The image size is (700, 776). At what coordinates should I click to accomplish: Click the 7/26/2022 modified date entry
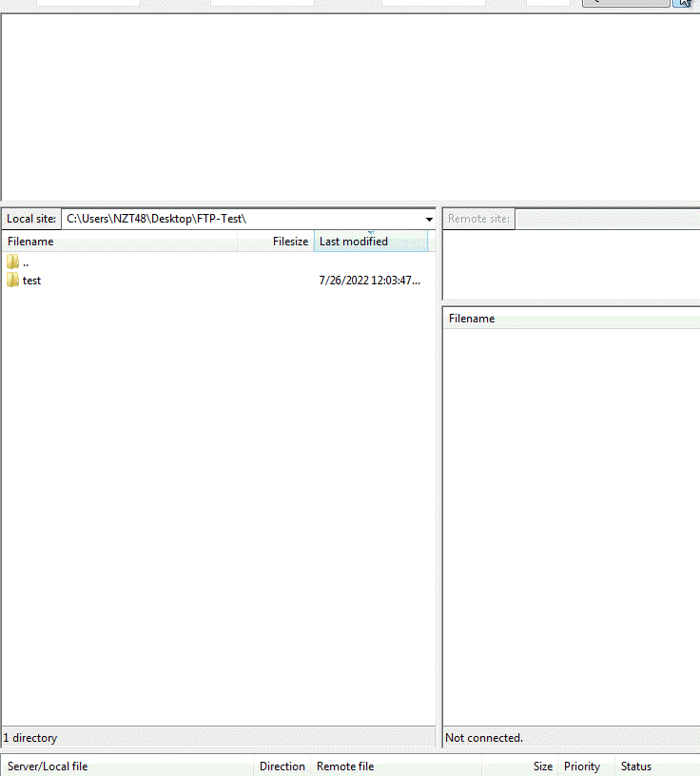coord(369,281)
